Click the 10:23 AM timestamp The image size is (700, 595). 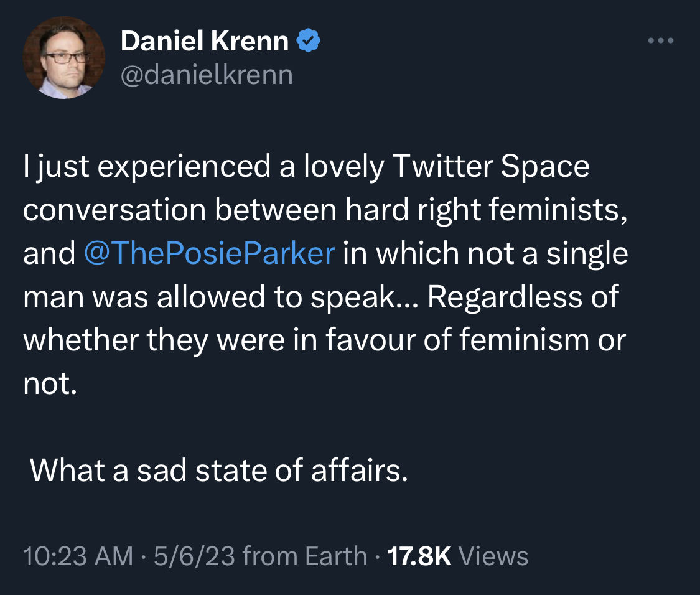point(78,555)
